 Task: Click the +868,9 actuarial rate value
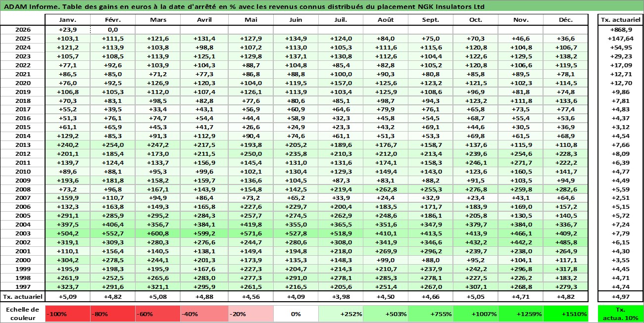pyautogui.click(x=620, y=30)
